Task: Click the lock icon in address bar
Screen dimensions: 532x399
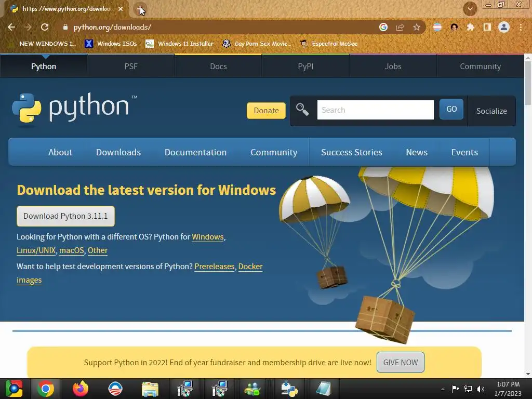Action: [65, 27]
